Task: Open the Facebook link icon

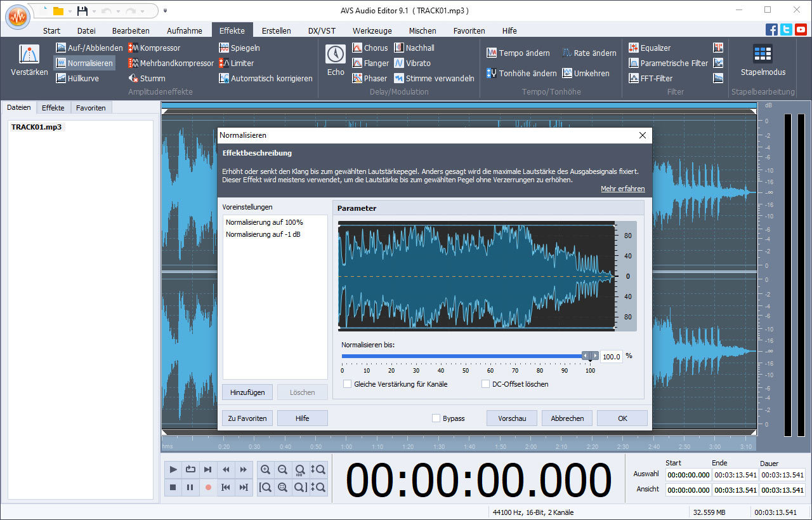Action: click(x=771, y=29)
